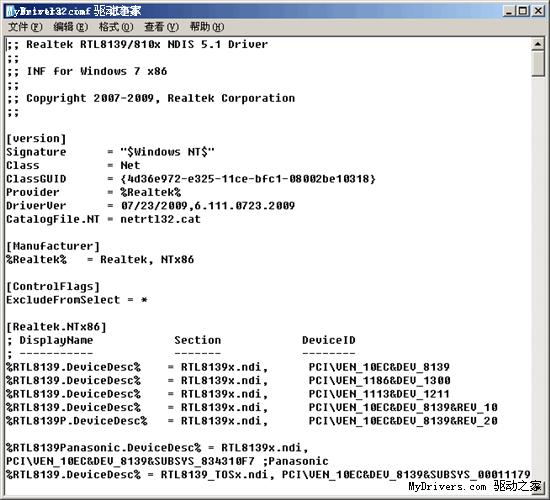
Task: Click the '[version]' section header
Action: pyautogui.click(x=36, y=139)
